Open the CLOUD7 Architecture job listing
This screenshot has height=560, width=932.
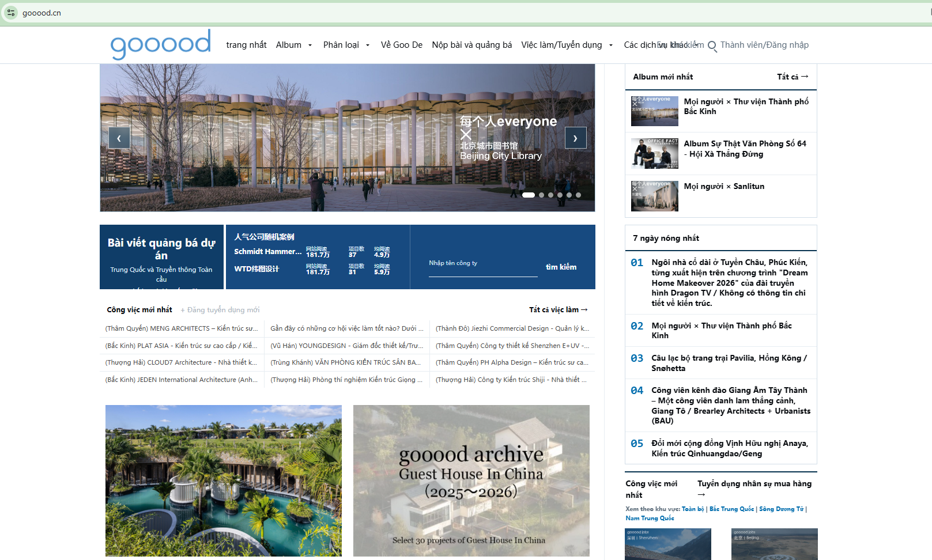coord(182,362)
